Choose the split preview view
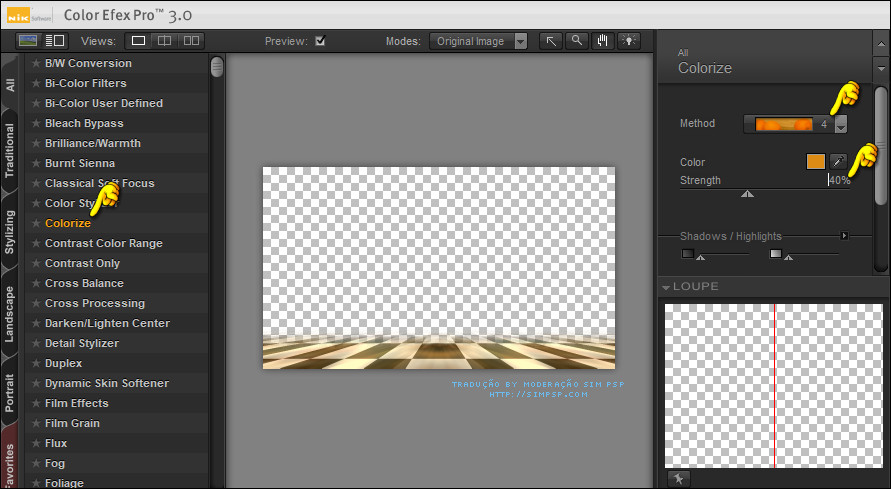Viewport: 891px width, 489px height. (164, 41)
